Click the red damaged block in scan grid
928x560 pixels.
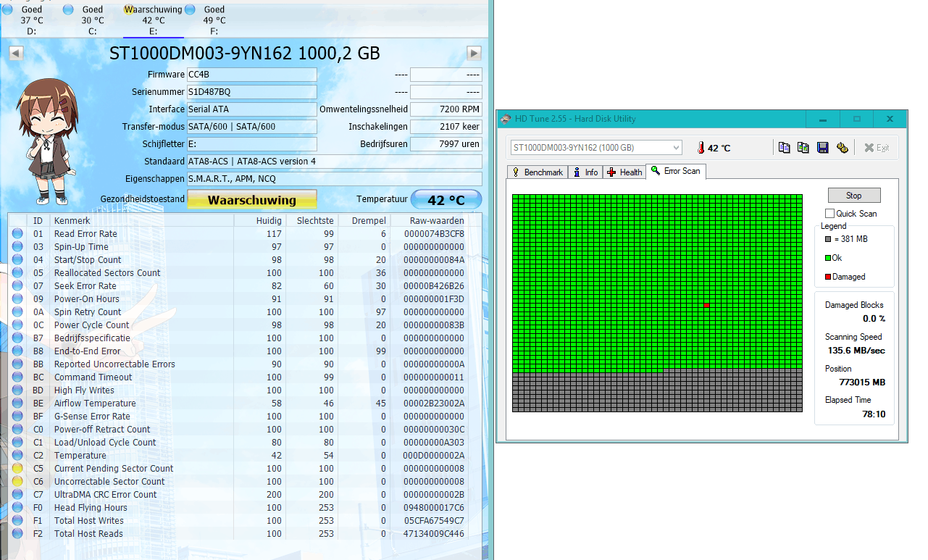(706, 306)
